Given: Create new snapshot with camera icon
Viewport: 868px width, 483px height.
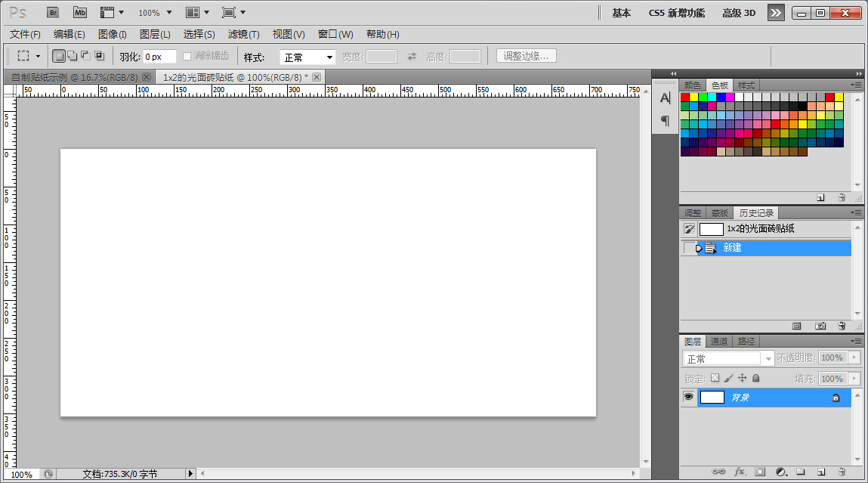Looking at the screenshot, I should pyautogui.click(x=820, y=326).
